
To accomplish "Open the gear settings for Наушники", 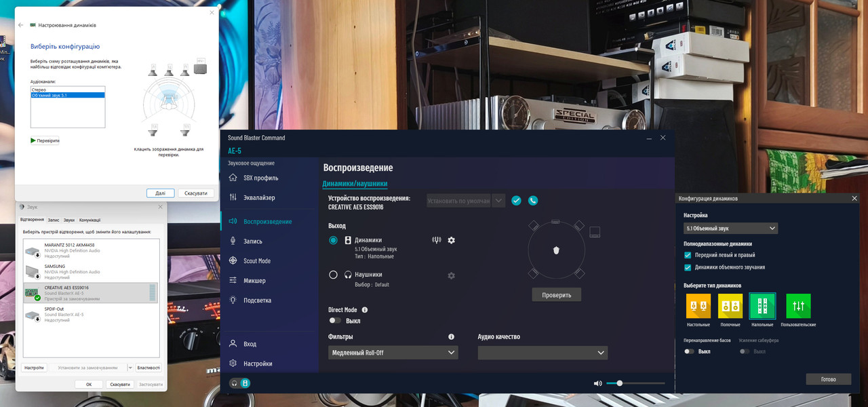I will [451, 275].
